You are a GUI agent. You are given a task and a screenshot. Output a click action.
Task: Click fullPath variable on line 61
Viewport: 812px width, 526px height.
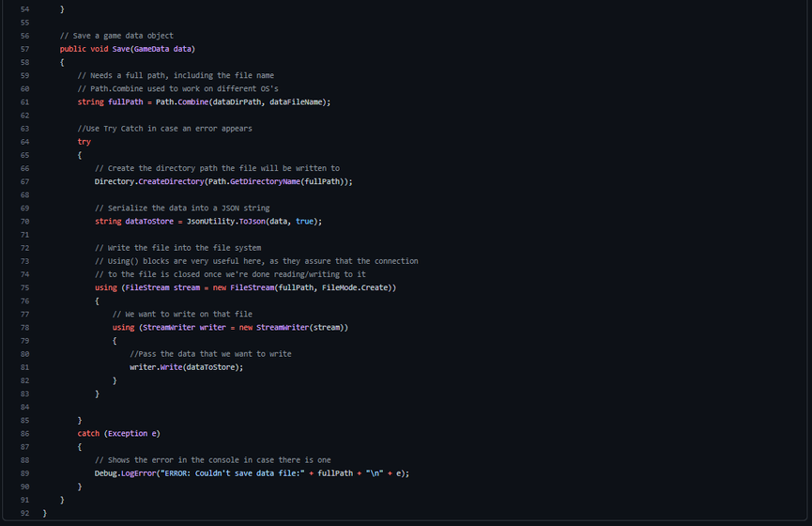point(126,102)
